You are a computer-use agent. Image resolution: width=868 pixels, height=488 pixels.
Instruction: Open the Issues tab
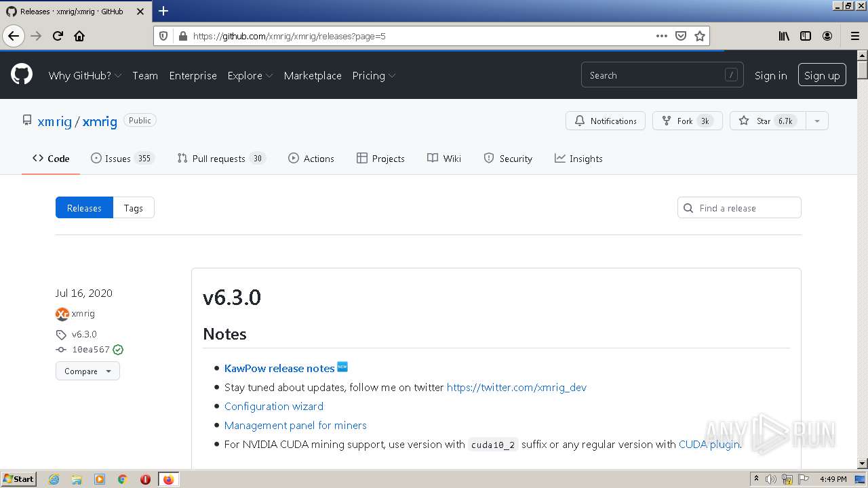coord(123,159)
